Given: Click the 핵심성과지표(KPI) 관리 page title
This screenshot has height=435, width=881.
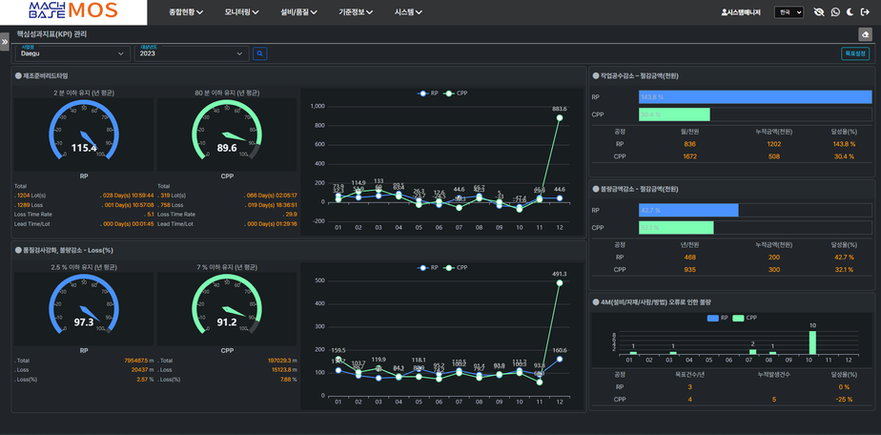Looking at the screenshot, I should click(x=52, y=35).
